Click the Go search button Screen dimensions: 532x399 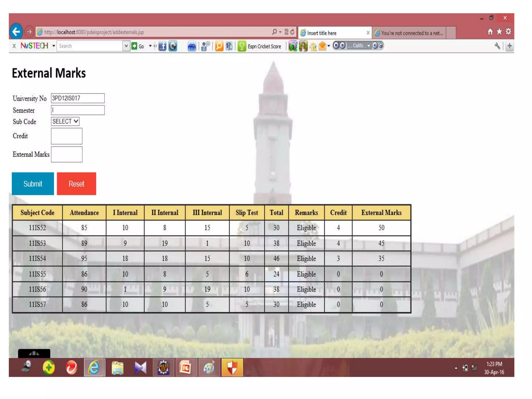pos(138,46)
